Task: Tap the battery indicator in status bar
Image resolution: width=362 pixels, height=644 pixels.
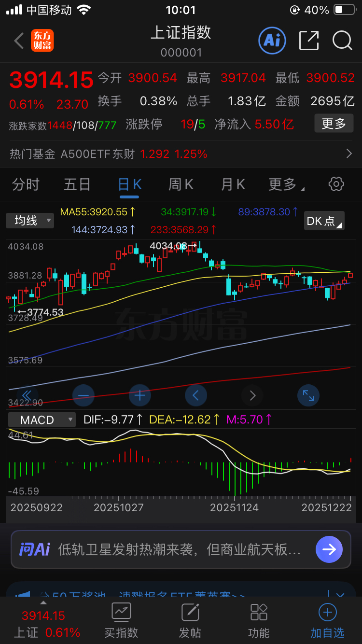Action: 345,10
